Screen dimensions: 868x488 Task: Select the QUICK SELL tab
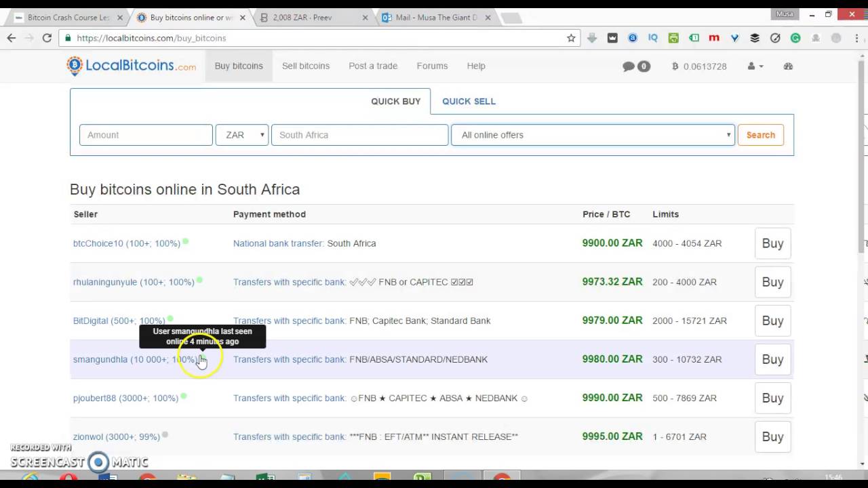469,101
